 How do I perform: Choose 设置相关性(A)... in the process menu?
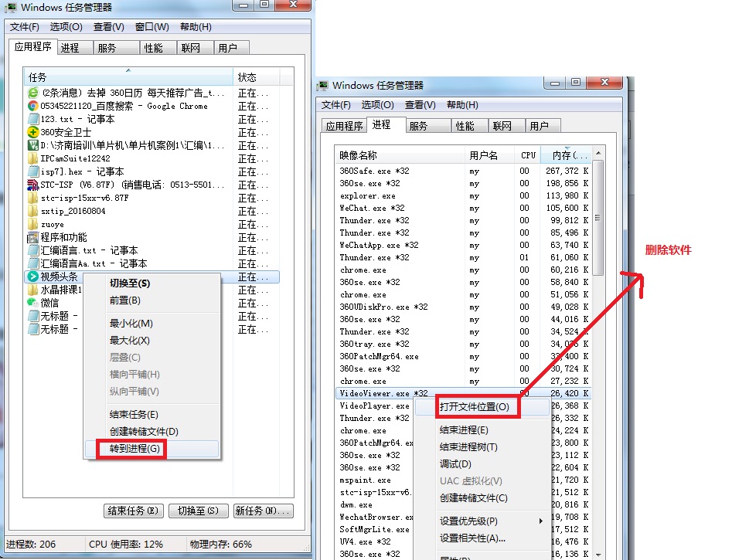(482, 538)
